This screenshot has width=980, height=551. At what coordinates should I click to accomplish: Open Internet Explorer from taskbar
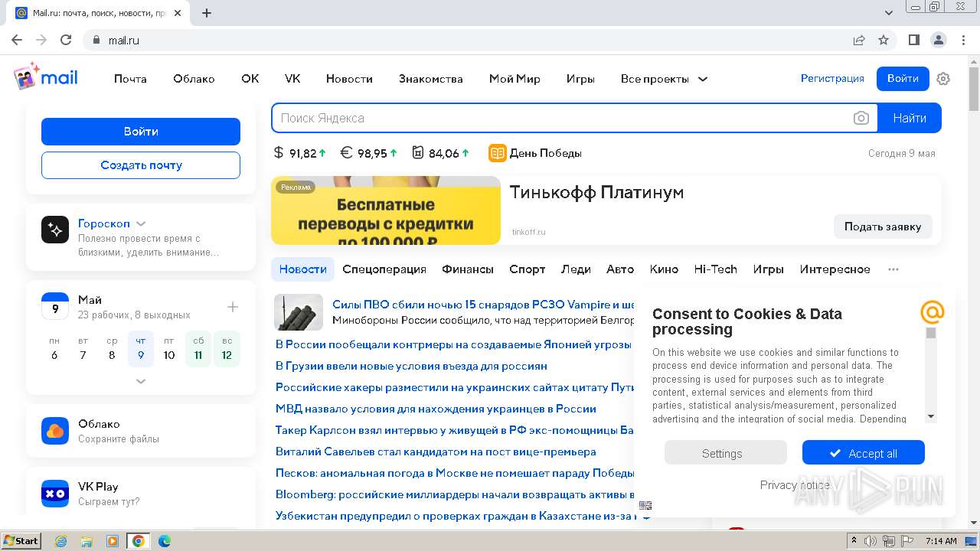(60, 541)
